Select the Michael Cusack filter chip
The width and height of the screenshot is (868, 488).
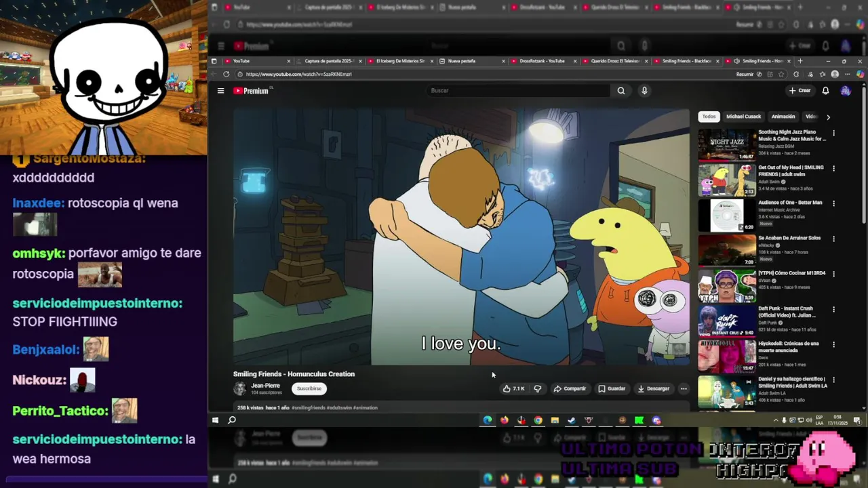tap(743, 117)
